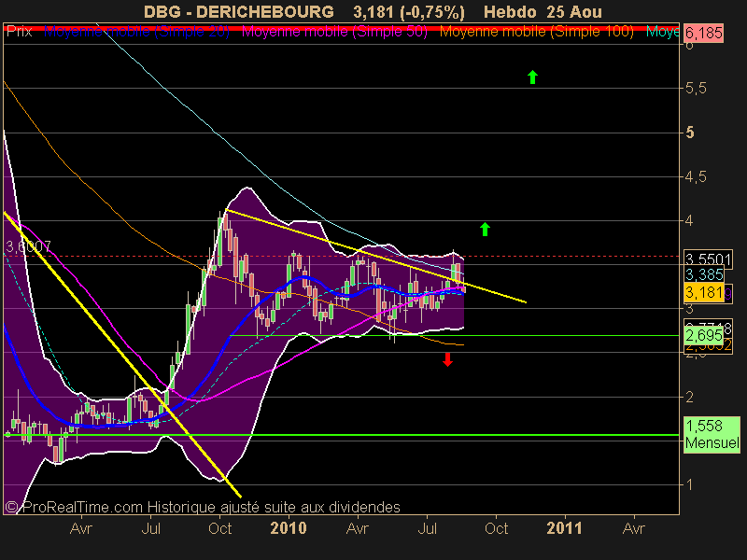Click the red 6,185 price label
This screenshot has width=747, height=560.
(703, 33)
